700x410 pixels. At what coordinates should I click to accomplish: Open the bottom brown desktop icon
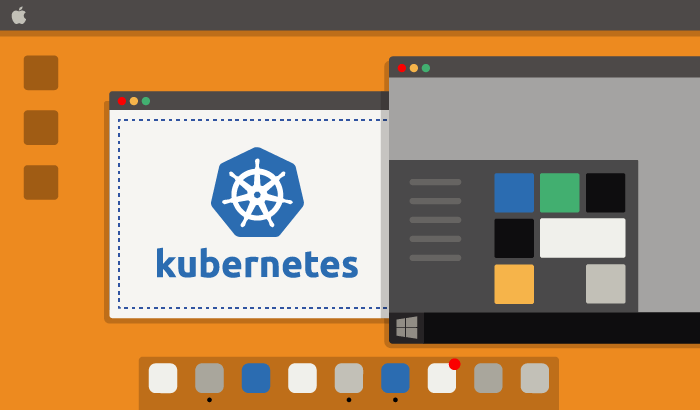pos(41,183)
